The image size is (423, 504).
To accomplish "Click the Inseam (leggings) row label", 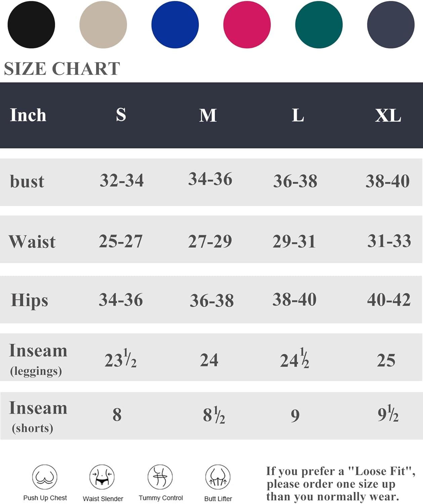I will [x=38, y=360].
